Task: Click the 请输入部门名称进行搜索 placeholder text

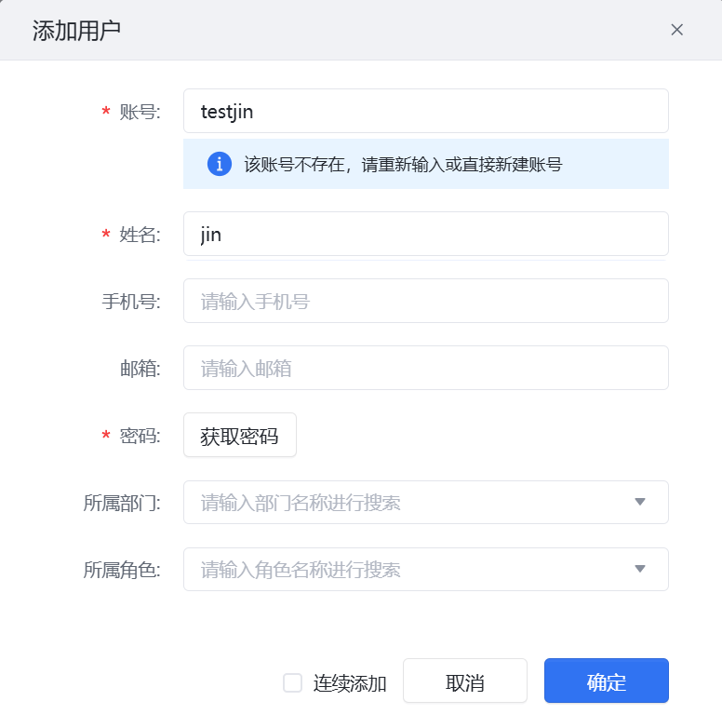Action: click(x=301, y=503)
